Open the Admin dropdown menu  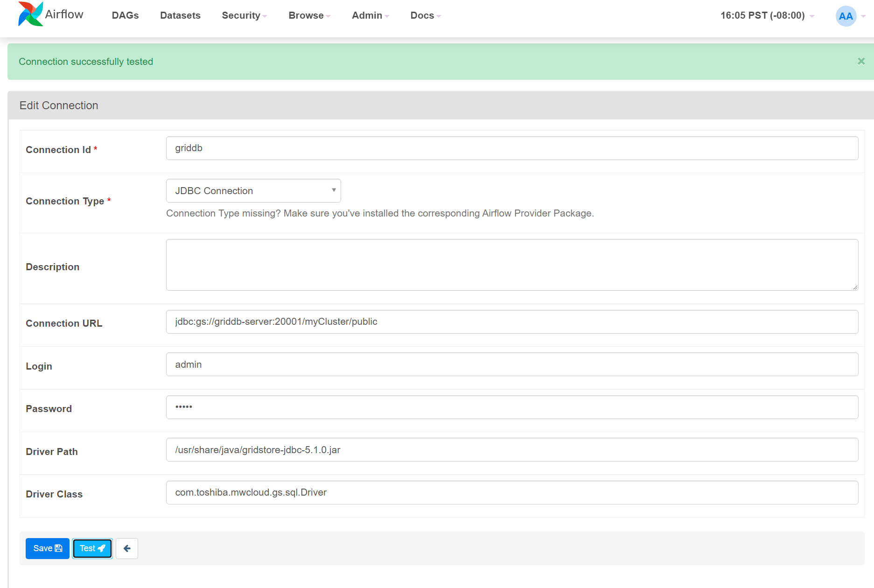click(370, 15)
